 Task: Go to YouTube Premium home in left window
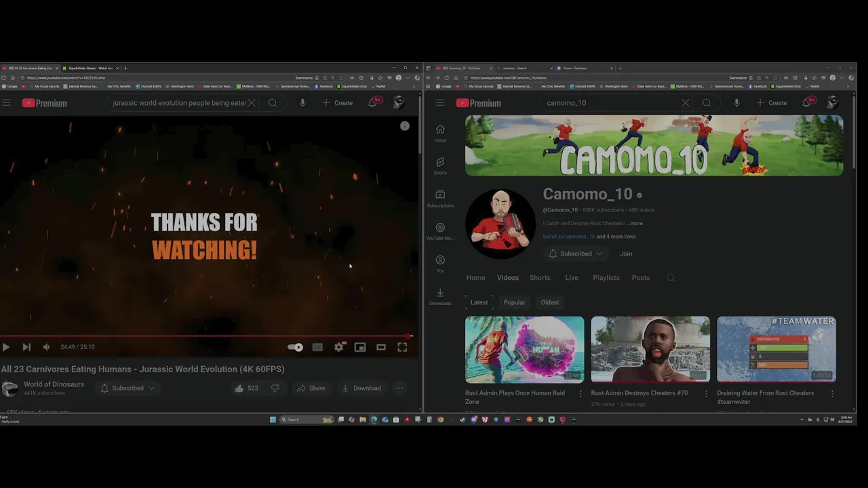44,103
